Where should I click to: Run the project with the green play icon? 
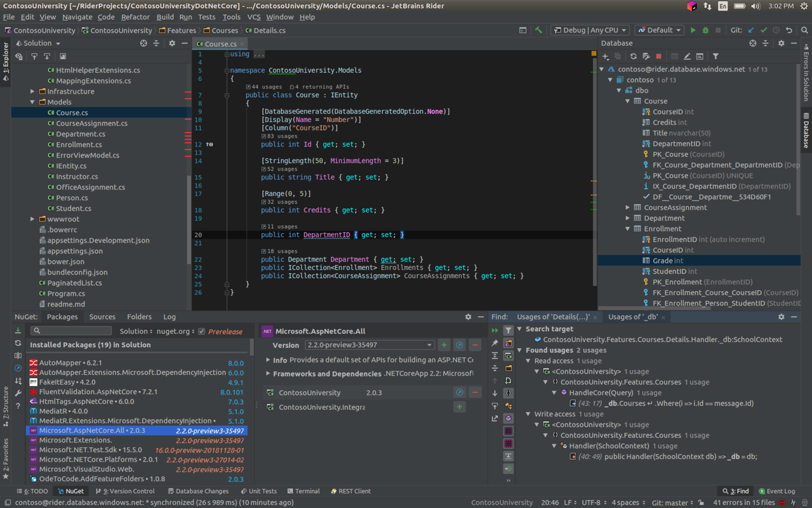tap(693, 30)
